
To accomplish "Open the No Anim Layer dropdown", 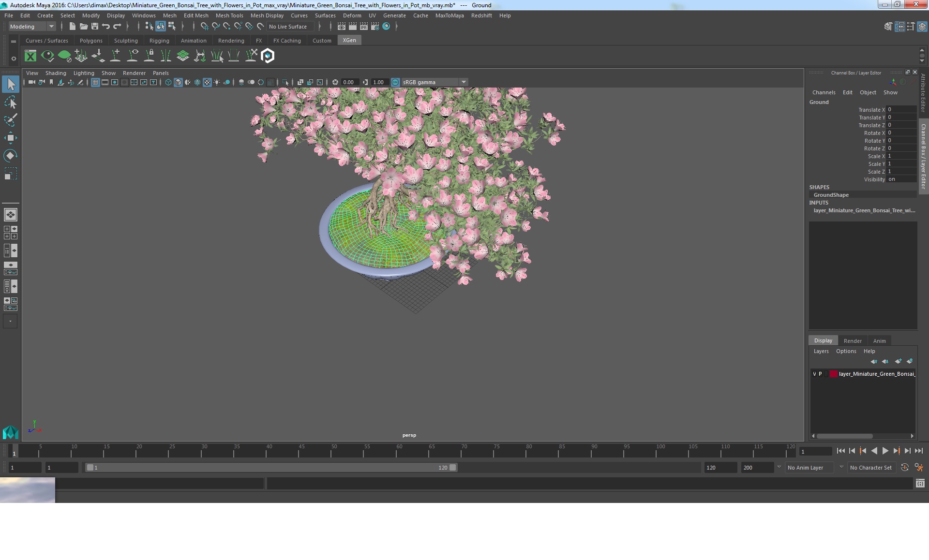I will pos(841,468).
